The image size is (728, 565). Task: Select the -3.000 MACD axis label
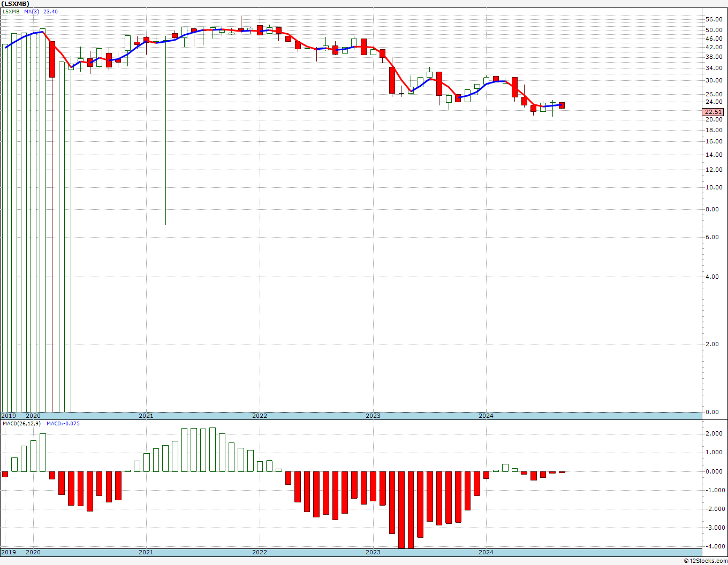pos(715,528)
